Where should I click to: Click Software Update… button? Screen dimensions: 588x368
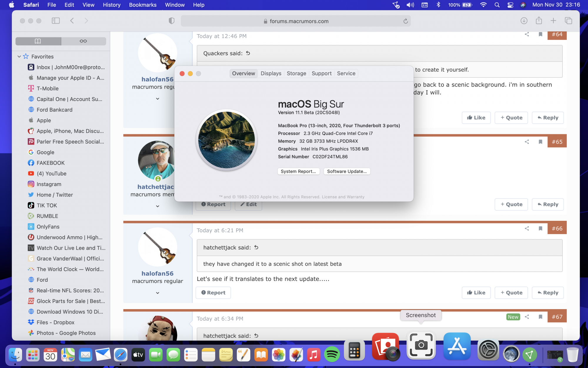coord(347,171)
